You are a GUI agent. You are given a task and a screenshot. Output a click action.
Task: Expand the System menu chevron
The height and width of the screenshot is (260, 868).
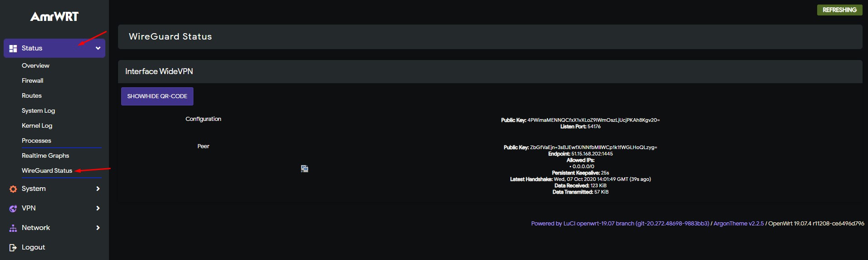[x=98, y=189]
